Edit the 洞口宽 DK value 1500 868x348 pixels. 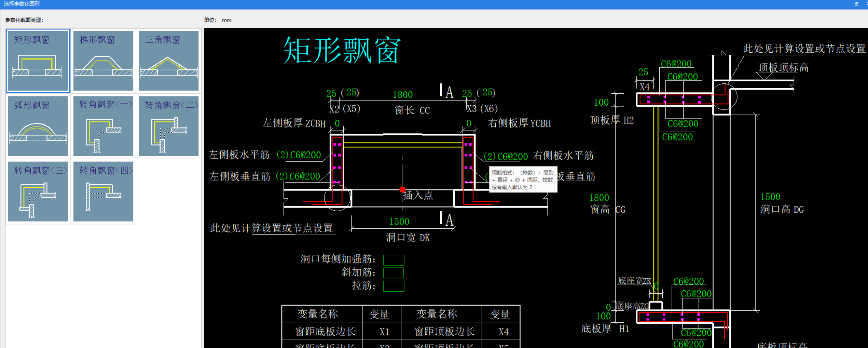[x=399, y=222]
